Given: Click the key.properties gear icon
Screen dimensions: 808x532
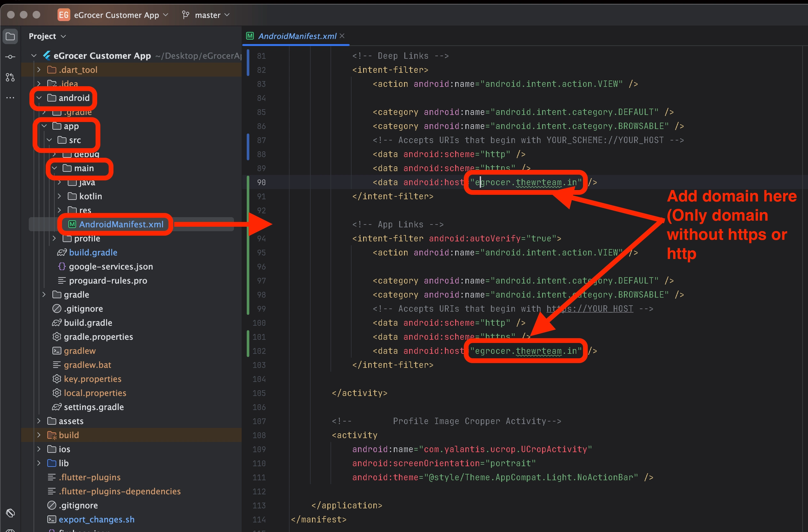Looking at the screenshot, I should pyautogui.click(x=57, y=379).
